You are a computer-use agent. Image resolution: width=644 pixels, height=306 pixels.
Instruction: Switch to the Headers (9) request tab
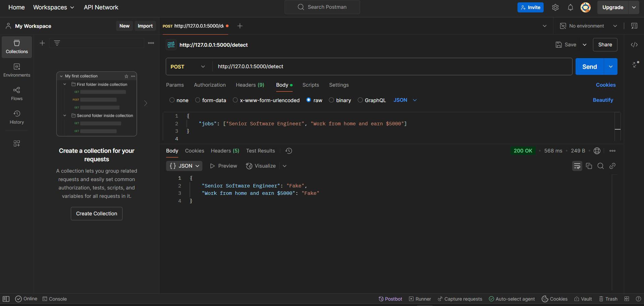click(x=250, y=85)
